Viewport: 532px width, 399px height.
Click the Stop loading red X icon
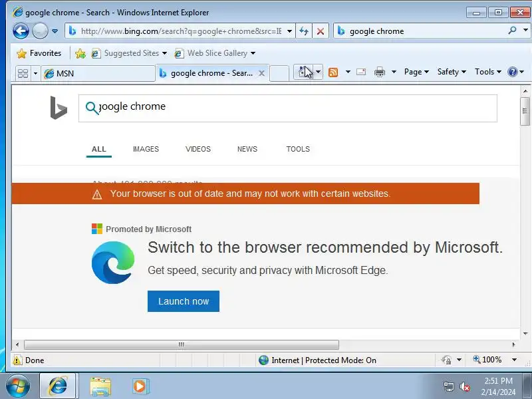321,31
